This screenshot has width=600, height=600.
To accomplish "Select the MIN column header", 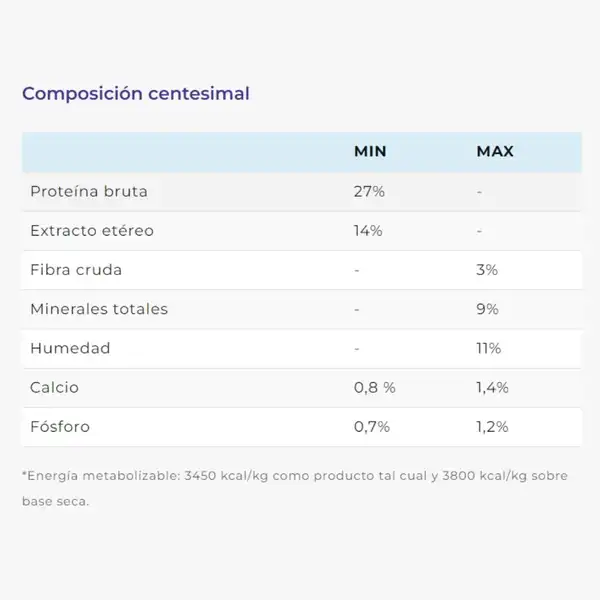I will point(370,152).
